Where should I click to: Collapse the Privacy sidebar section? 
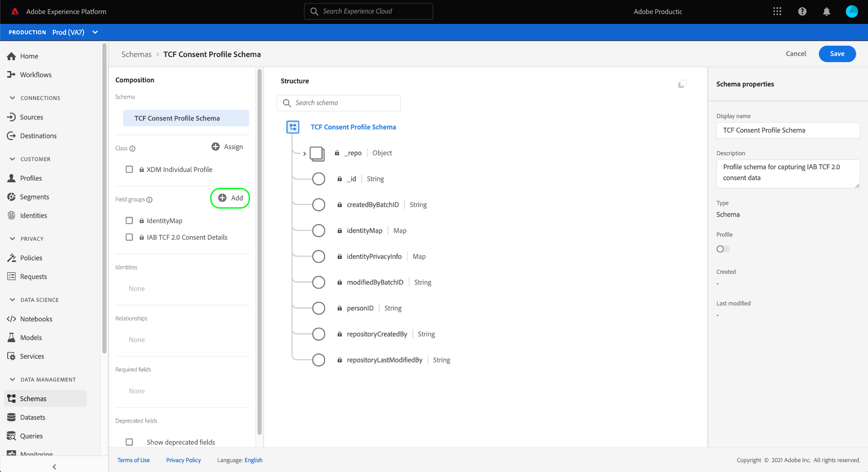[x=12, y=238]
